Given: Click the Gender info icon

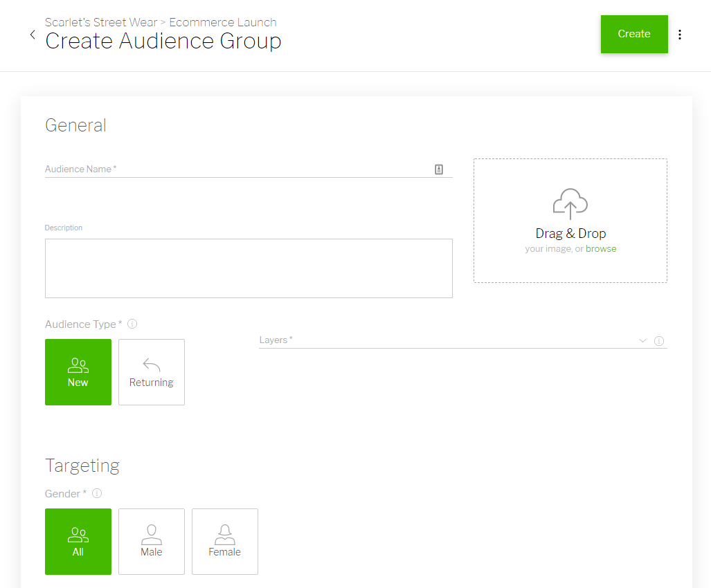Looking at the screenshot, I should click(97, 493).
